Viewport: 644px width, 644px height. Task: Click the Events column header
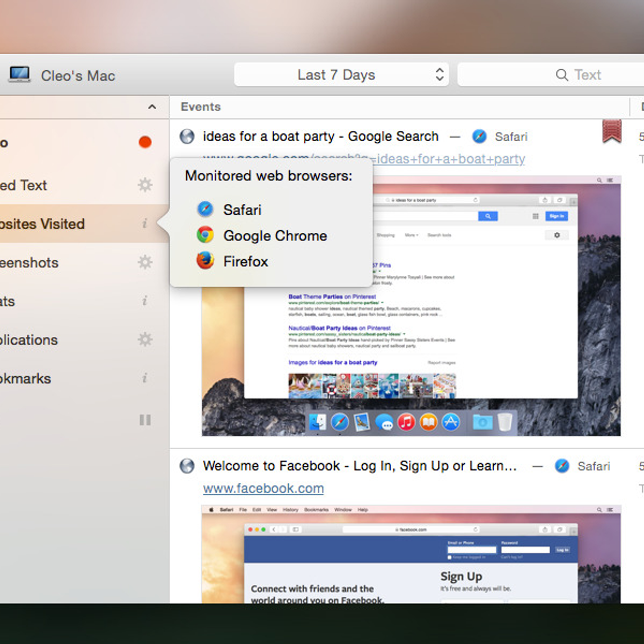tap(201, 107)
